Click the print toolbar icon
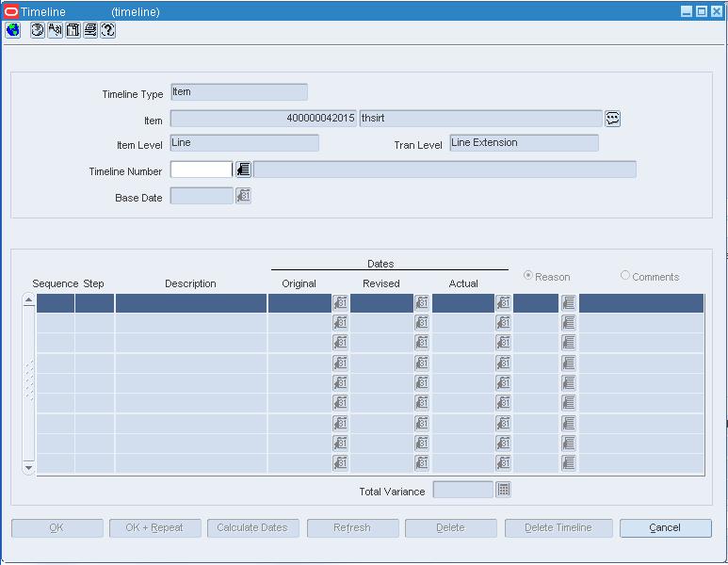Screen dimensions: 728x565 90,30
